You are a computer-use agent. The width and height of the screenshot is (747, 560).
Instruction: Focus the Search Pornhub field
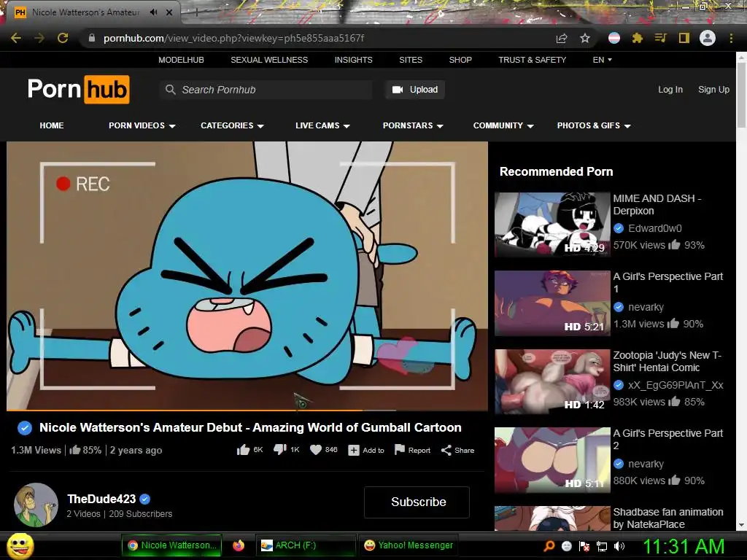point(266,90)
